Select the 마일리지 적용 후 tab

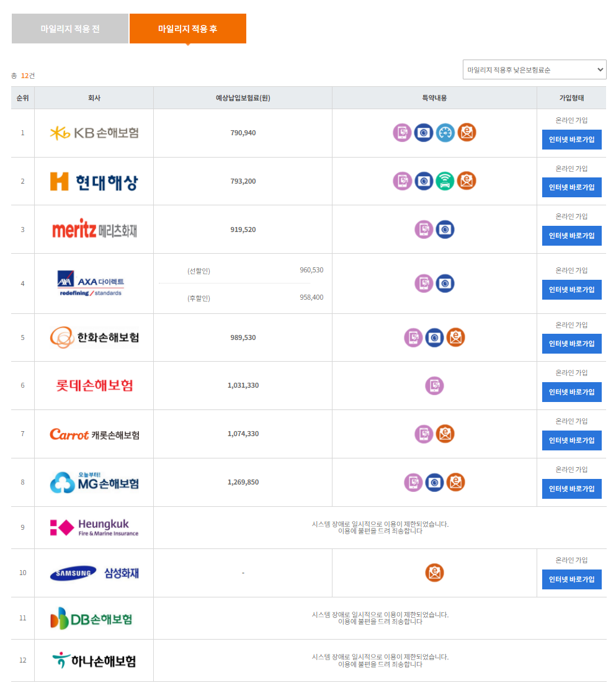(x=188, y=29)
